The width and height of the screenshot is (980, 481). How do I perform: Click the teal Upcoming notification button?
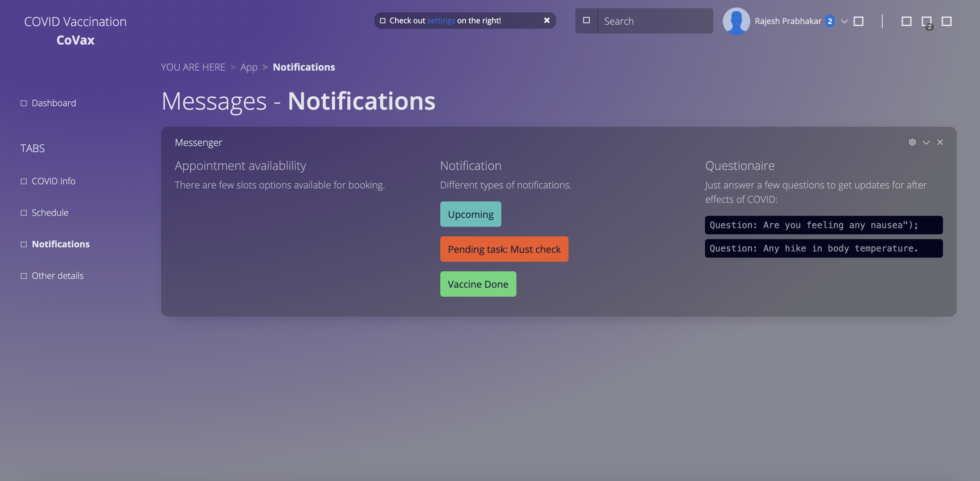[x=470, y=214]
